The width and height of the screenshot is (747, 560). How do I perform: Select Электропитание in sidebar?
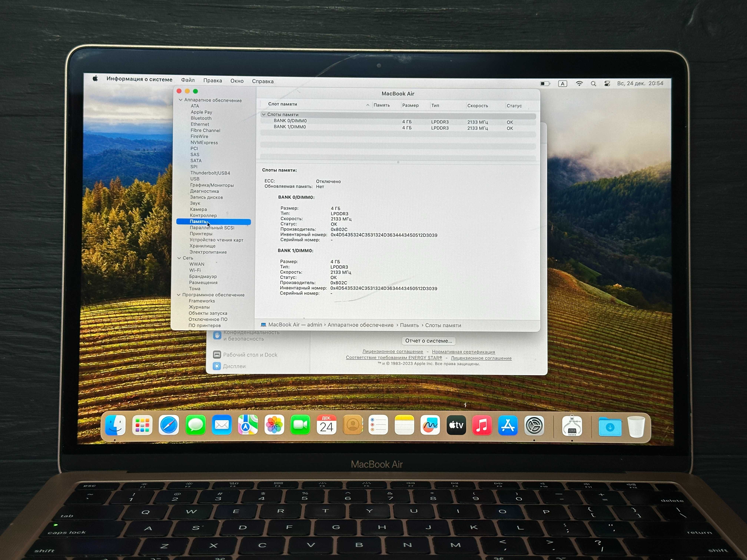click(208, 252)
